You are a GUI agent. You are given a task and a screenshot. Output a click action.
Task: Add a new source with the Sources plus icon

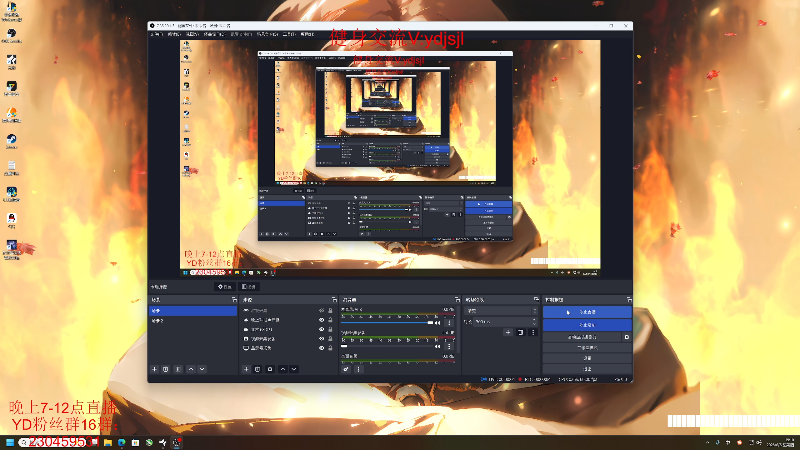tap(246, 369)
